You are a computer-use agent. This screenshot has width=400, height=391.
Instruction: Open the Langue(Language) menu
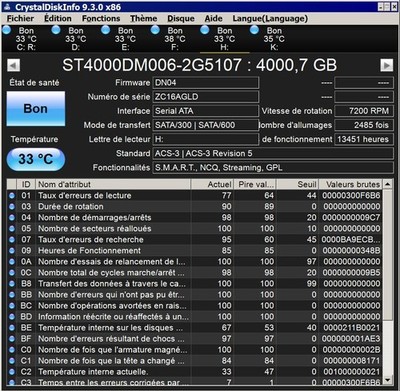point(270,19)
